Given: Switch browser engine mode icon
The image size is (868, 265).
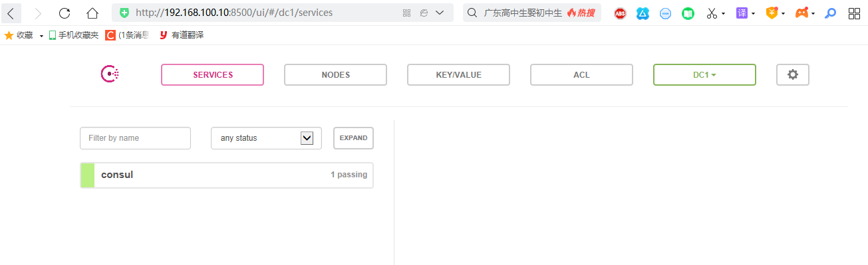Looking at the screenshot, I should 424,13.
